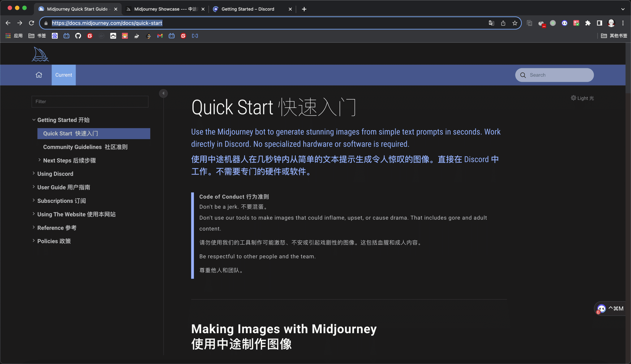Switch theme using the Light toggle
Viewport: 631px width, 364px height.
[x=582, y=98]
